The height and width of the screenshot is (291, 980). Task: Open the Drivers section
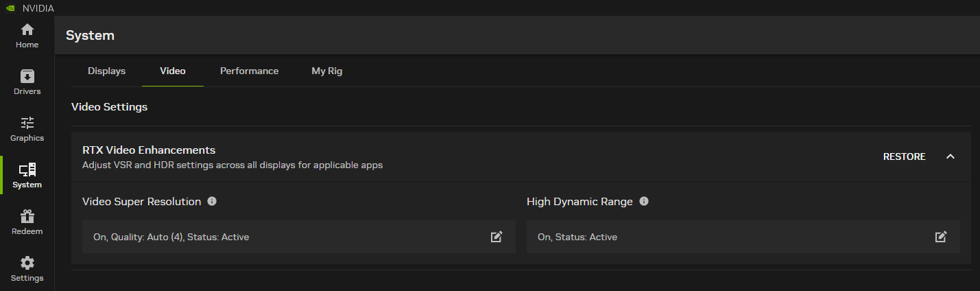pyautogui.click(x=27, y=76)
